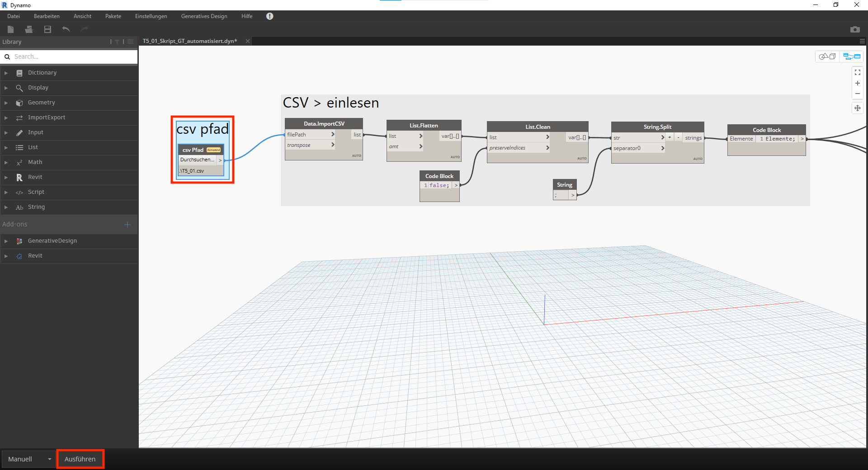This screenshot has height=470, width=868.
Task: Undo the last action
Action: point(66,29)
